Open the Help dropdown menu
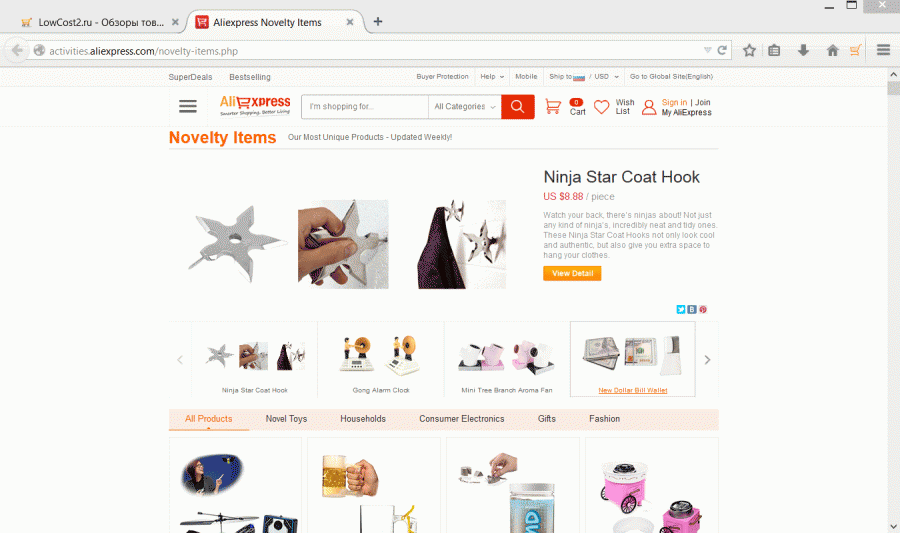 (x=492, y=76)
